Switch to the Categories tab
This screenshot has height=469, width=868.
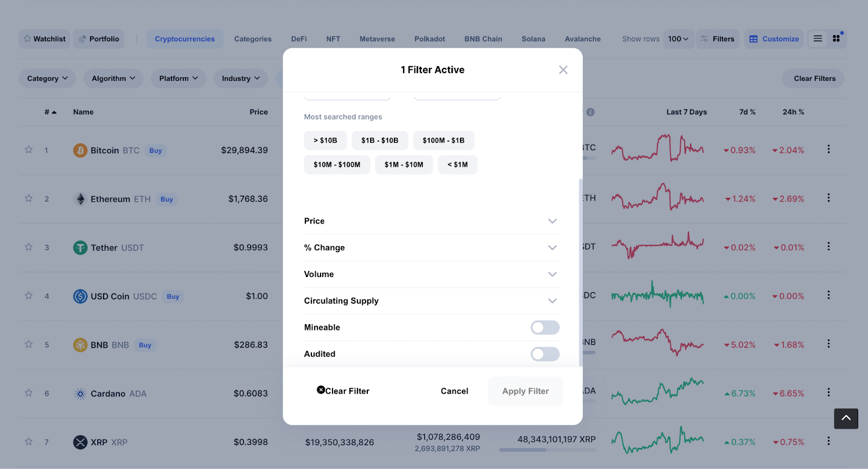(253, 39)
